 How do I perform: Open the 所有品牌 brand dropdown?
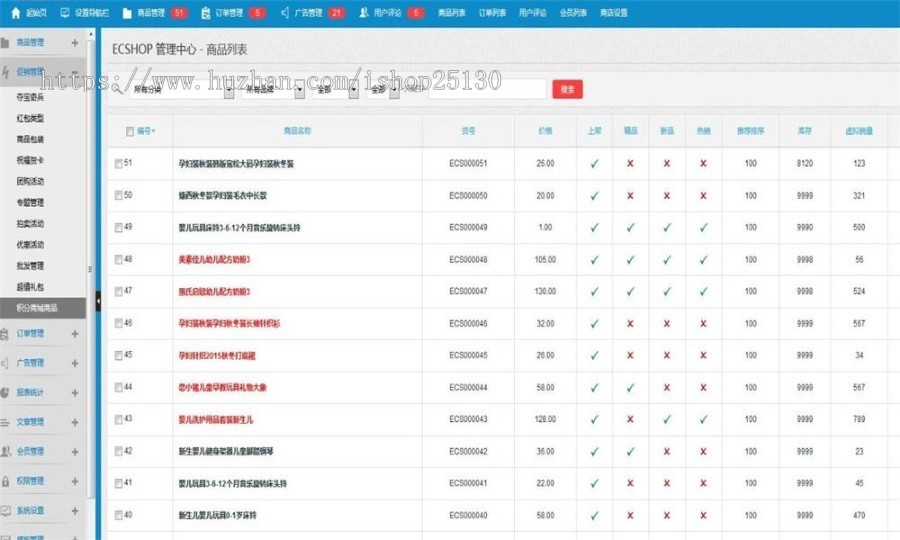(273, 90)
